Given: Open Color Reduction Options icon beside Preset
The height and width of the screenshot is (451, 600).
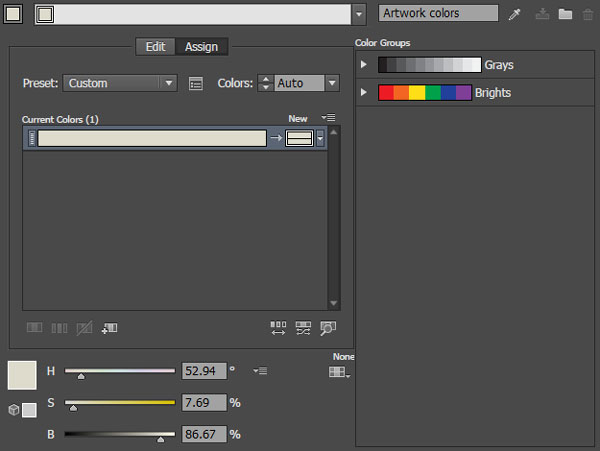Looking at the screenshot, I should point(196,83).
